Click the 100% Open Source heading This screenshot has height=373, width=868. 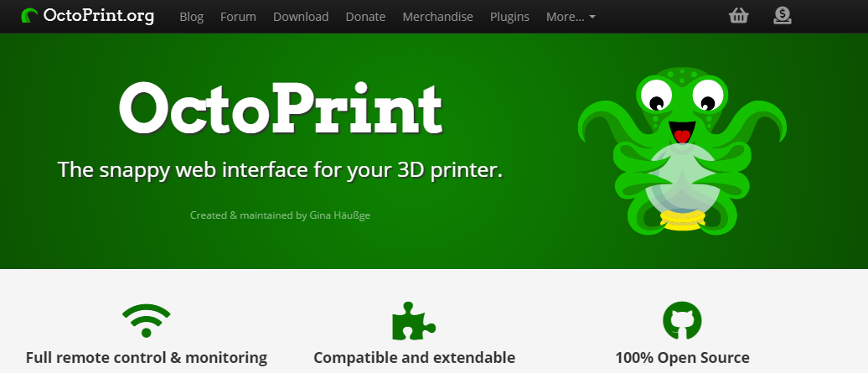pyautogui.click(x=682, y=358)
